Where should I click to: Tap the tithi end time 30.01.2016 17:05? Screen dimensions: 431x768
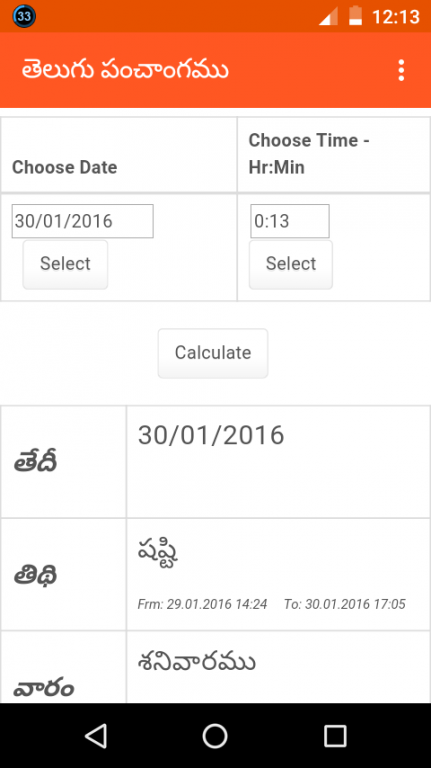pyautogui.click(x=345, y=604)
